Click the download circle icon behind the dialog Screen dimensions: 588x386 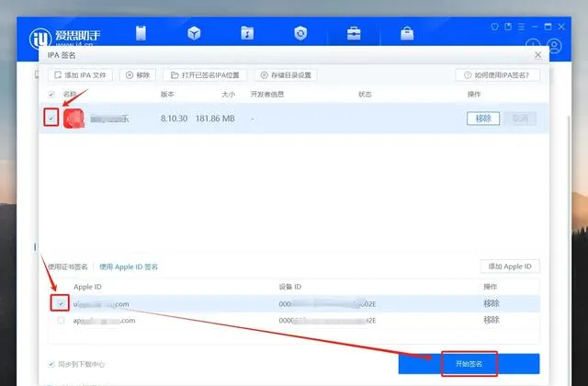point(533,45)
